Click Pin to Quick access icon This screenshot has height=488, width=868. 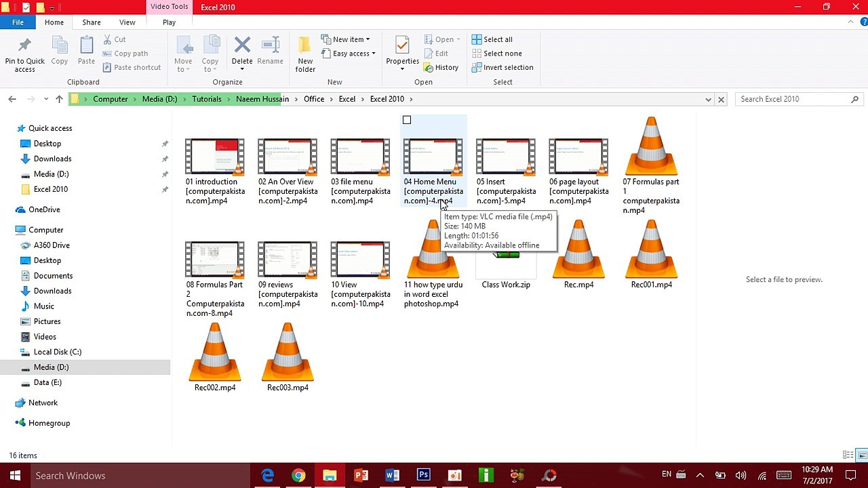(x=24, y=54)
